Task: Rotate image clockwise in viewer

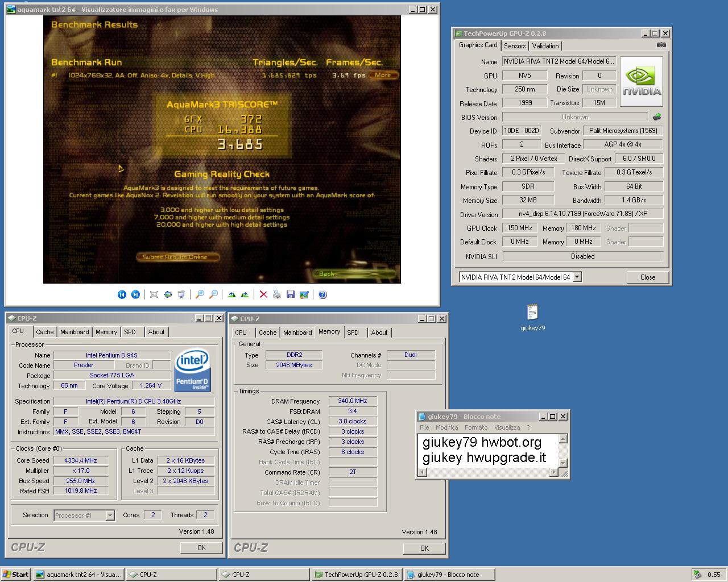Action: pos(231,294)
